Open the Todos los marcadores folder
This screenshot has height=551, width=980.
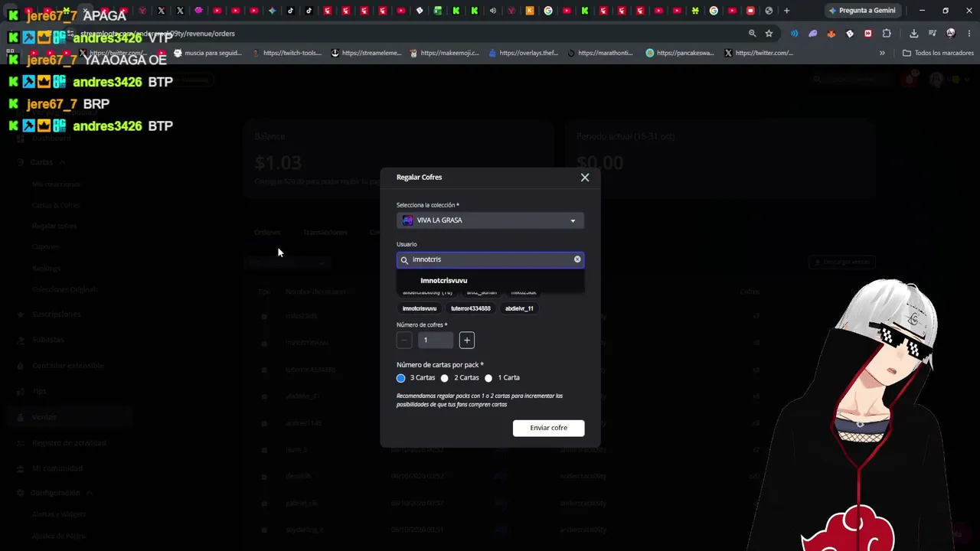[939, 54]
